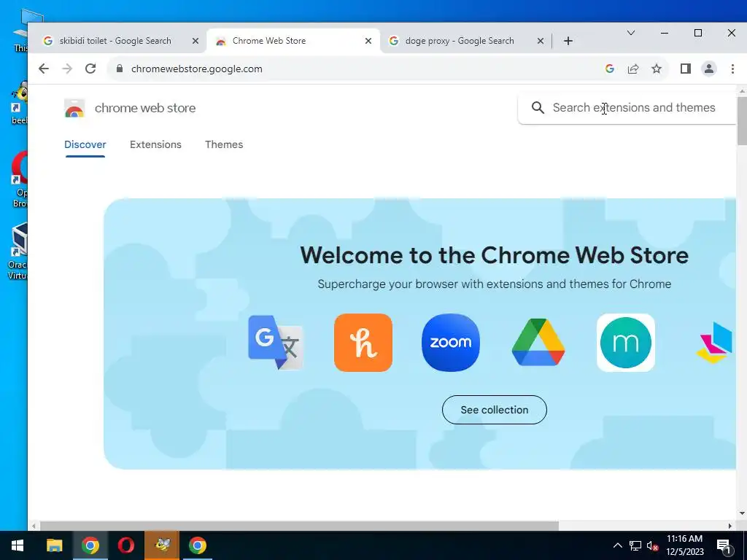Click the Welcome to the Chrome Web Store heading
The width and height of the screenshot is (747, 560).
[x=494, y=254]
